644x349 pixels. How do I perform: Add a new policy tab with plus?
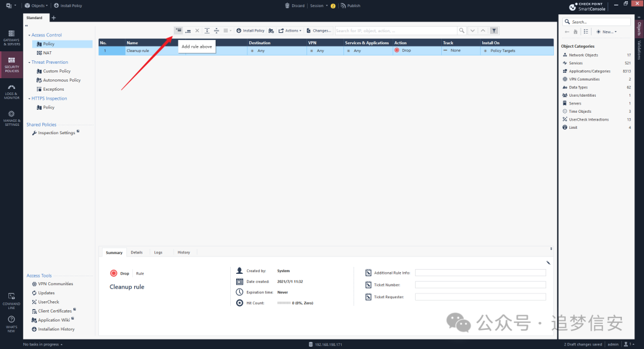pos(54,18)
